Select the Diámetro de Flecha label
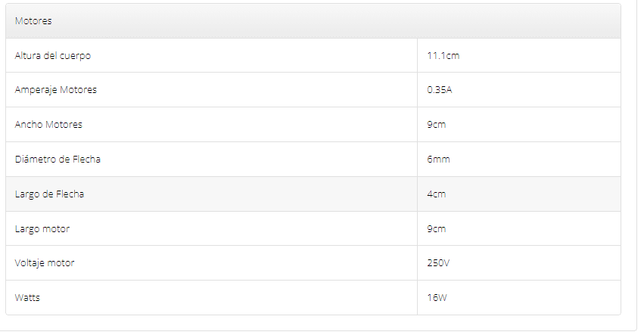 58,160
